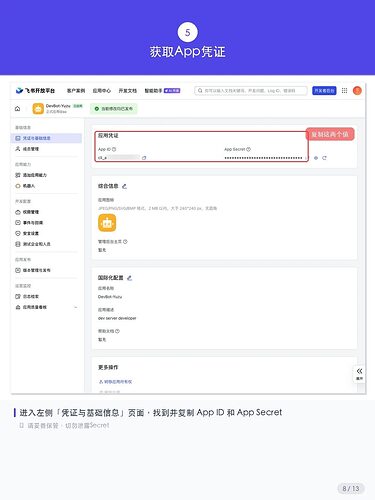Screen dimensions: 375x500
Task: Click the green published-status badge
Action: (114, 109)
